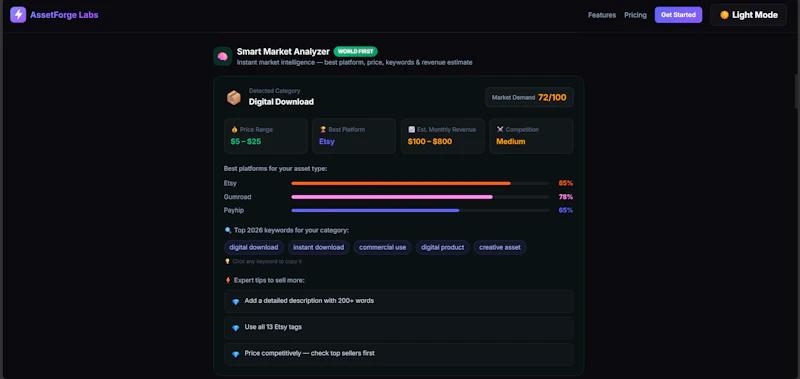Click the Gumroad platform label

click(x=237, y=197)
